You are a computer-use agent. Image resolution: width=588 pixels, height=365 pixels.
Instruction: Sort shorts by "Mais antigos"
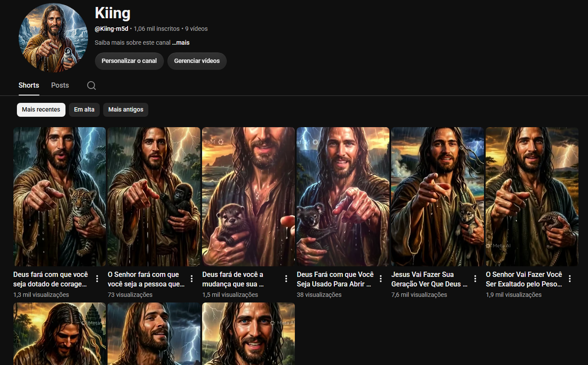(126, 110)
